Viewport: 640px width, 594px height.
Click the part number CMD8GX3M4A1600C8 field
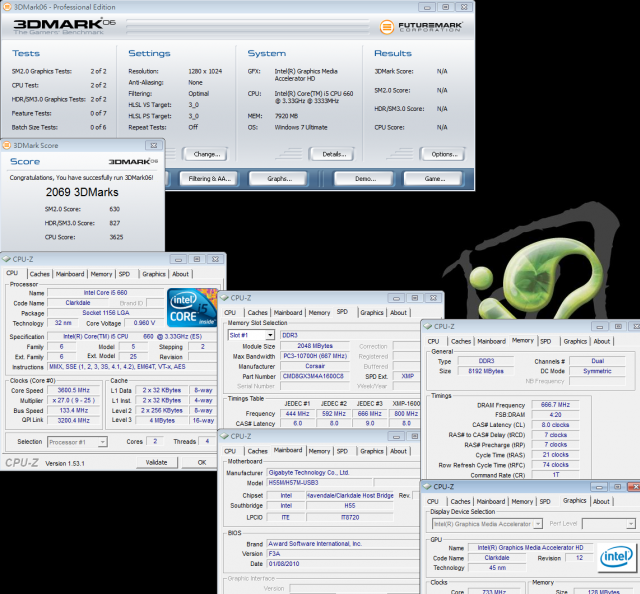pyautogui.click(x=313, y=376)
